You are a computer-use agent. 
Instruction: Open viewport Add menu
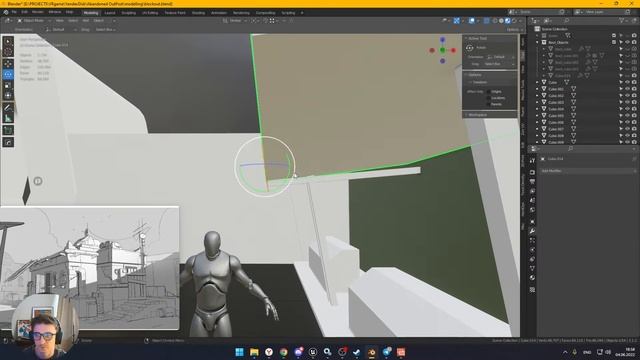(86, 20)
